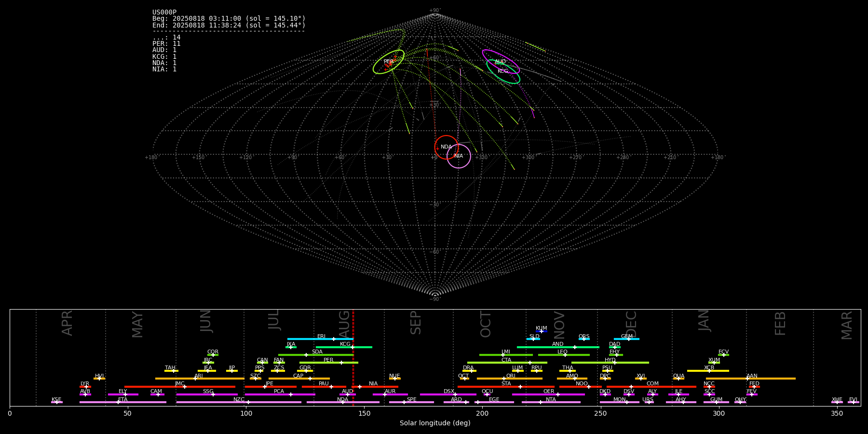The image size is (868, 434).
Task: Click the STA red shower bar
Action: pyautogui.click(x=506, y=386)
